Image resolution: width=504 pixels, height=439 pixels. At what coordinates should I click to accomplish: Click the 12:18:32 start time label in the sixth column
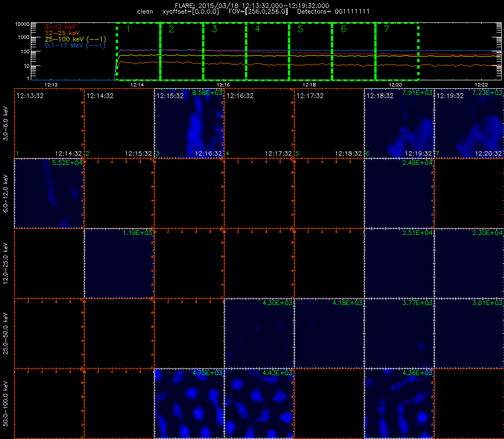point(380,96)
